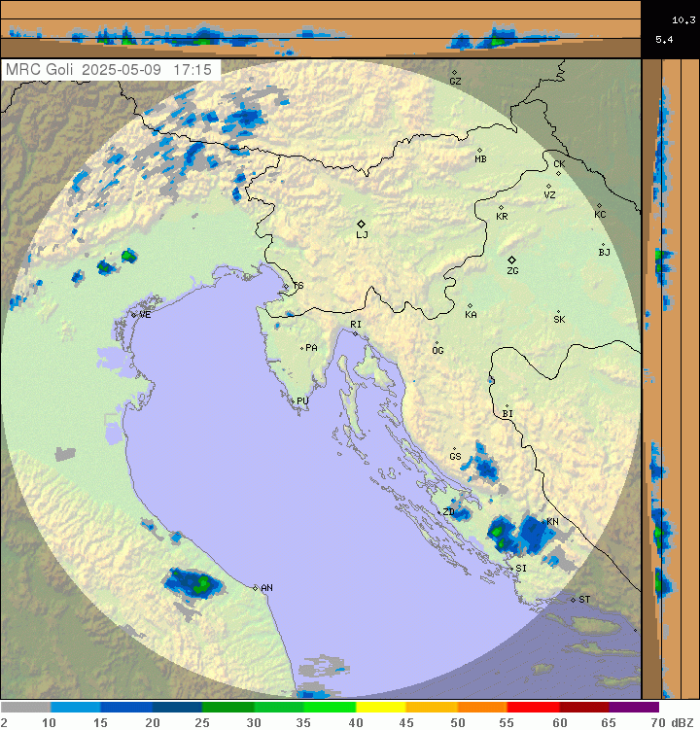Click the rain echo east of GS
700x730 pixels.
click(482, 463)
